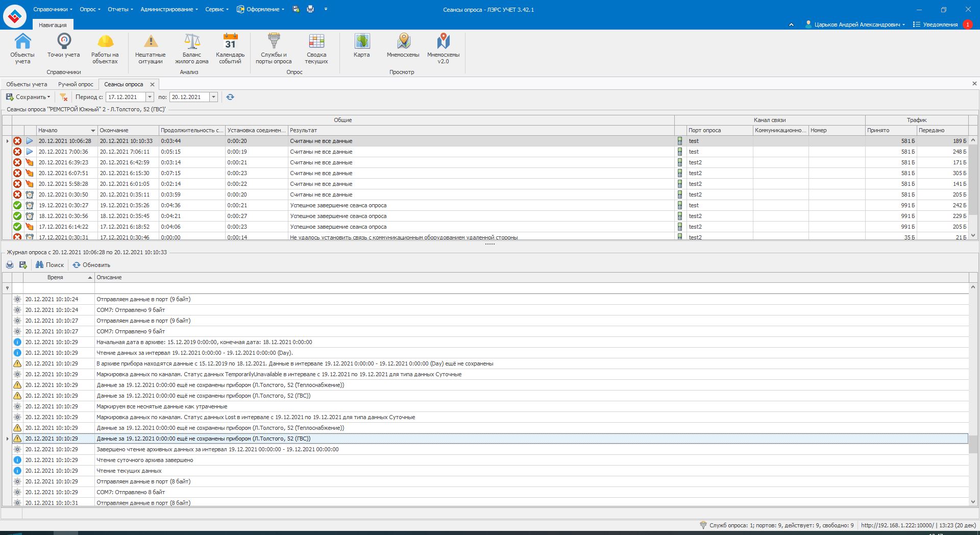Click info icon of 'Начальная дата в архиве' entry
The height and width of the screenshot is (535, 980).
[x=17, y=342]
